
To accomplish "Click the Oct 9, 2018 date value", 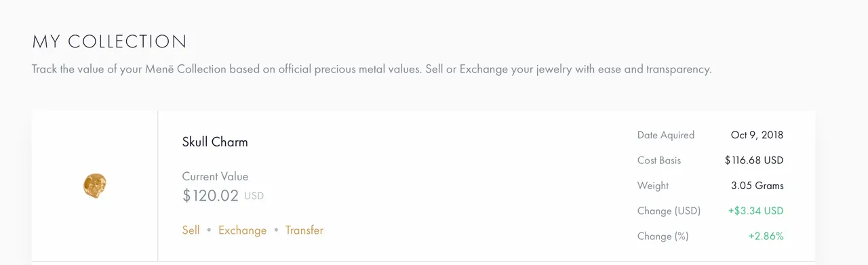I will tap(757, 135).
